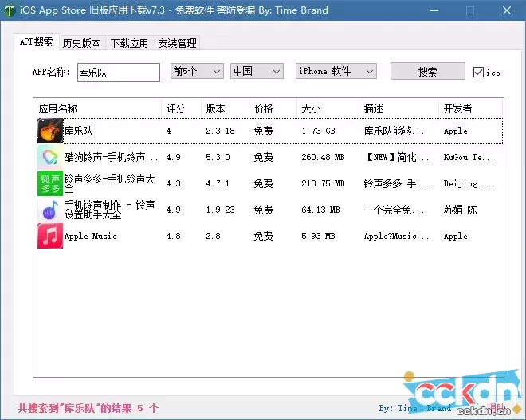The height and width of the screenshot is (420, 526).
Task: Minimize the application window
Action: coord(434,10)
